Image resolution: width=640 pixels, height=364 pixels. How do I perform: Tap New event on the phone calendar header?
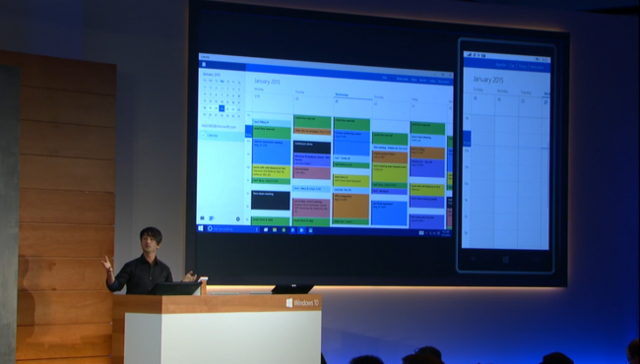point(537,67)
